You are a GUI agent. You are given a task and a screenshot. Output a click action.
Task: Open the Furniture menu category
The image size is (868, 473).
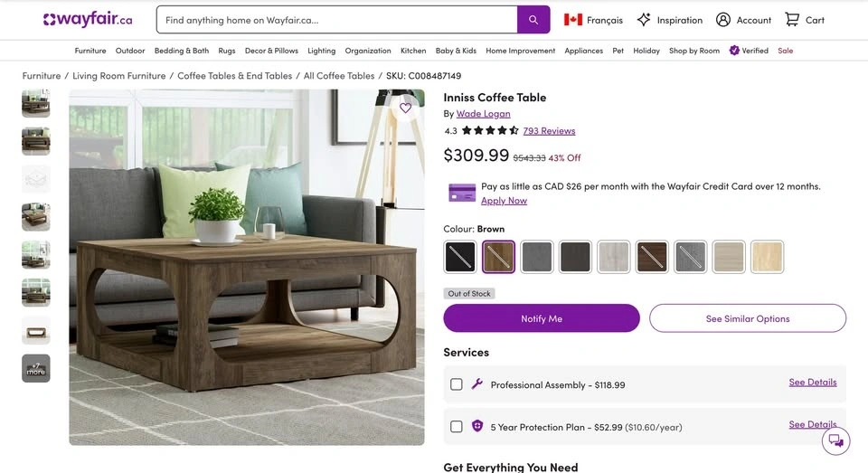[x=90, y=51]
